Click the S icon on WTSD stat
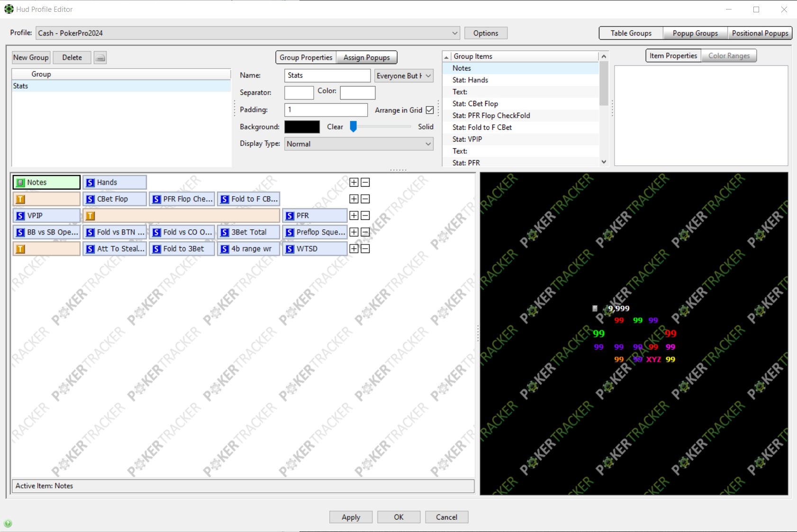This screenshot has width=797, height=532. coord(290,249)
